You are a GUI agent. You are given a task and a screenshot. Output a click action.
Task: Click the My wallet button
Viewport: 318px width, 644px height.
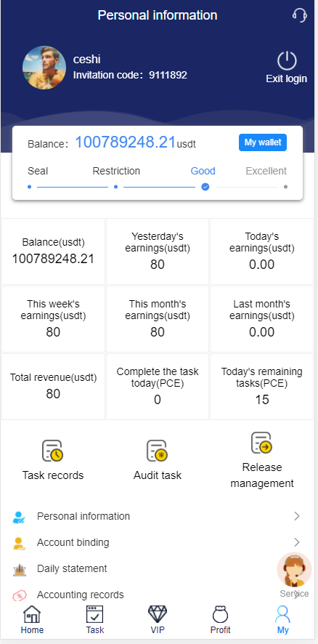pos(263,142)
